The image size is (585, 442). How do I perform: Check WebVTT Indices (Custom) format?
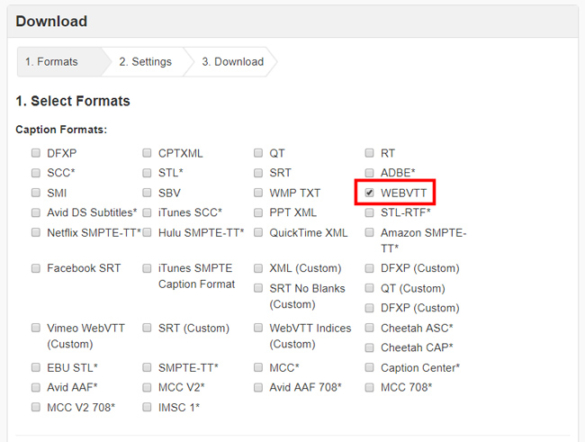[258, 328]
